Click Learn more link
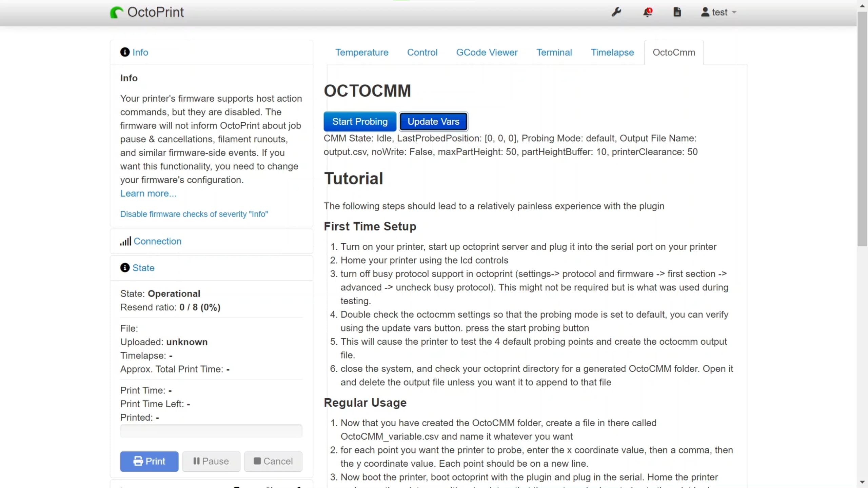Image resolution: width=868 pixels, height=488 pixels. tap(148, 193)
